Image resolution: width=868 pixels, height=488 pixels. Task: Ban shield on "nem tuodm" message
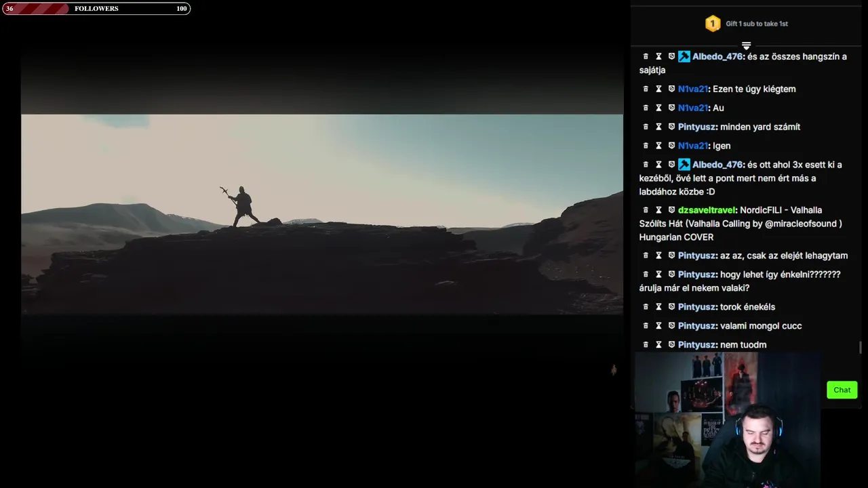pos(671,345)
